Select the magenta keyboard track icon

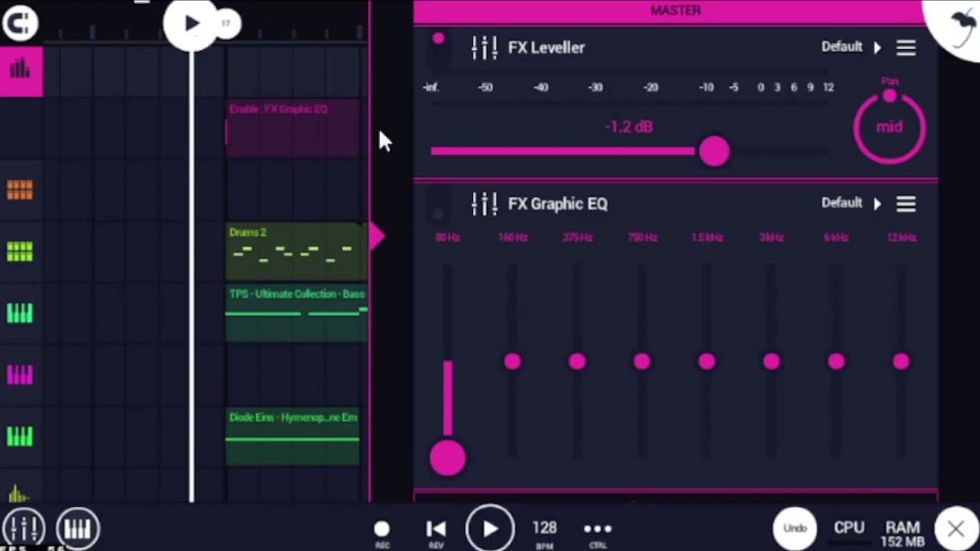pos(20,374)
